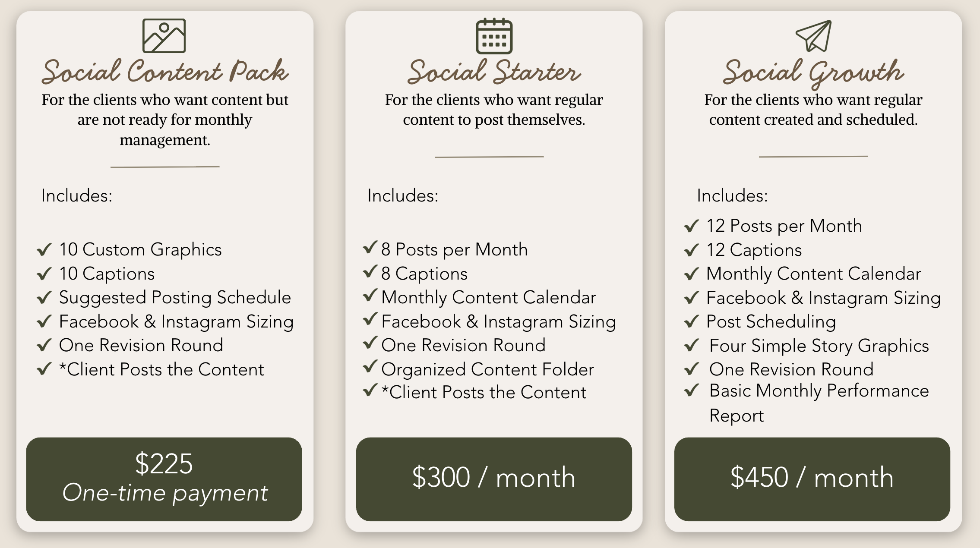Click the 10 Captions list item

click(107, 274)
